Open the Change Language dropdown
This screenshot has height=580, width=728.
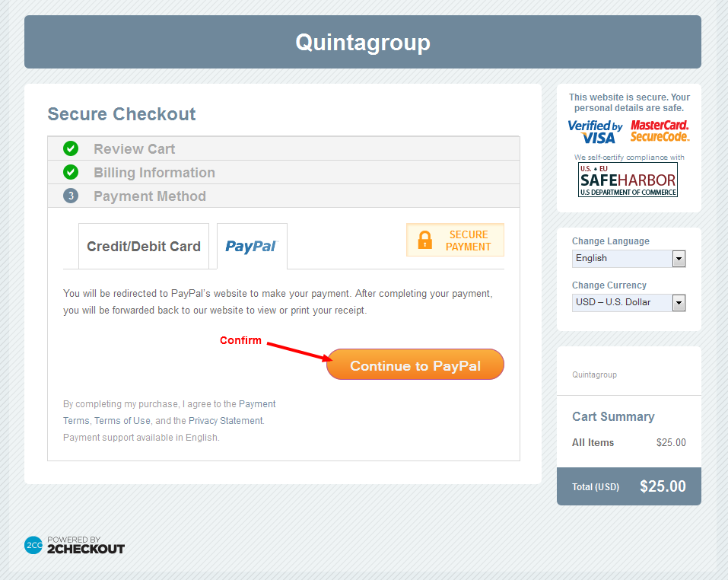[x=628, y=259]
